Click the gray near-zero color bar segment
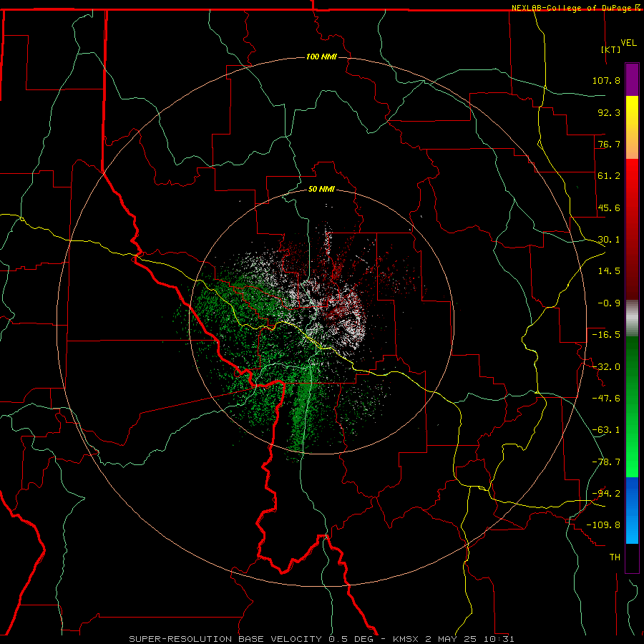Viewport: 644px width, 644px height. coord(632,318)
